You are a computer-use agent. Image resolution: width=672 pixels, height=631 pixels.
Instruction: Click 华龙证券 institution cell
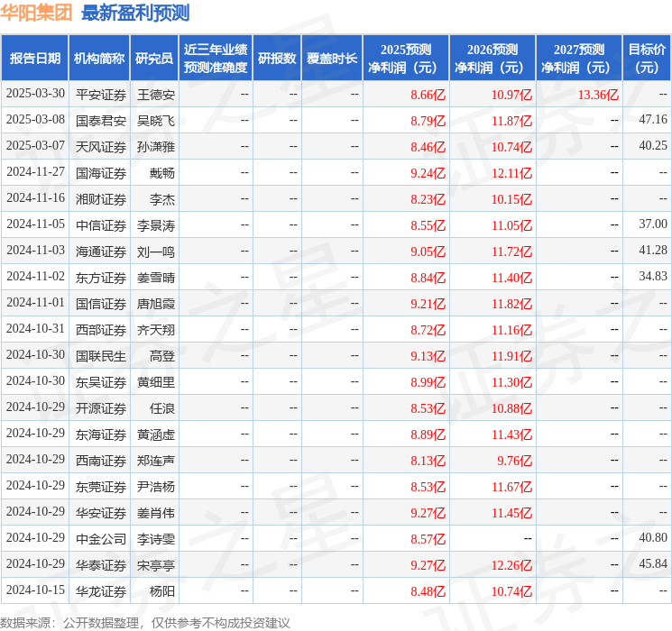pos(101,591)
